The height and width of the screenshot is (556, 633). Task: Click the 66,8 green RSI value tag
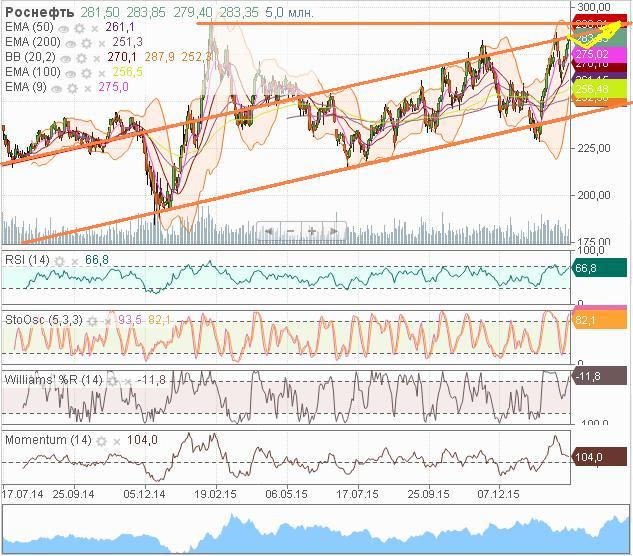[599, 268]
